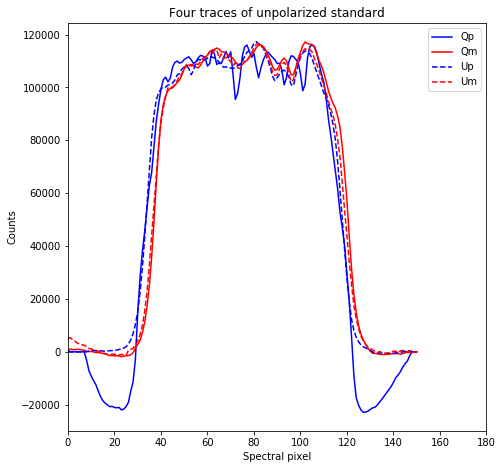Click the 'Qm' legend label
The image size is (503, 469).
pyautogui.click(x=469, y=51)
